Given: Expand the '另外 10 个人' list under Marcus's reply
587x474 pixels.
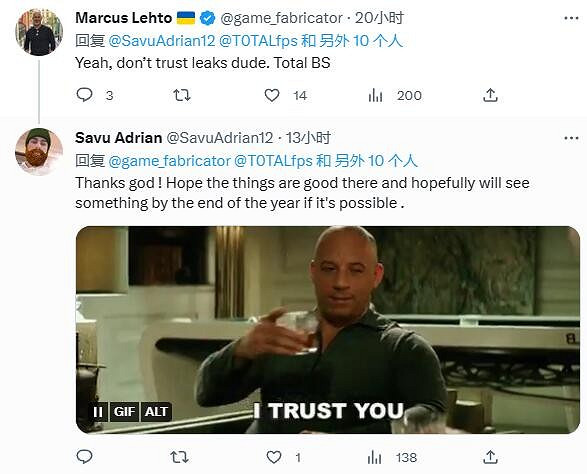Looking at the screenshot, I should pos(361,41).
